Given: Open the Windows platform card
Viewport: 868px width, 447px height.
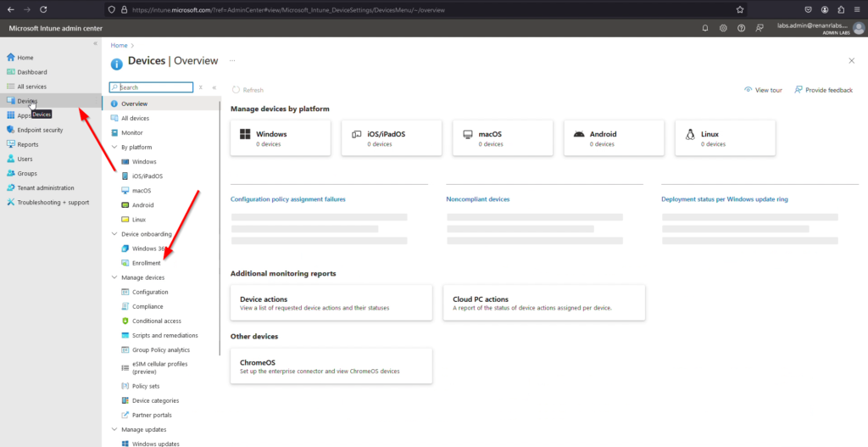Looking at the screenshot, I should [281, 138].
